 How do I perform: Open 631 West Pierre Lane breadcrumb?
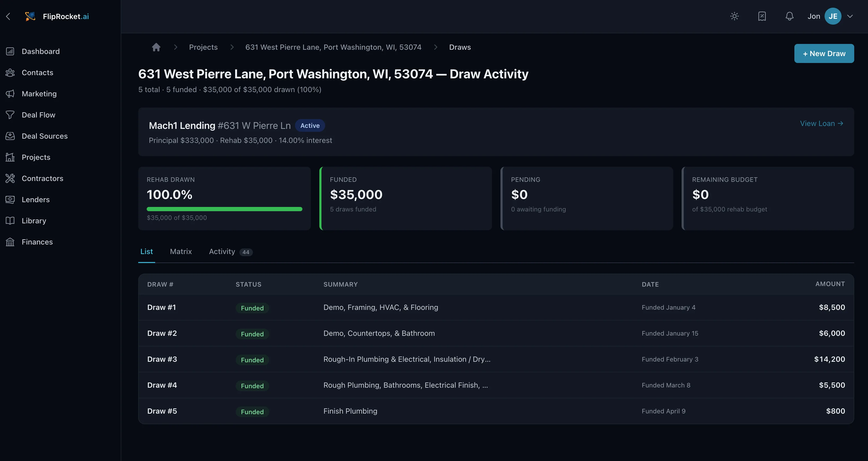333,47
